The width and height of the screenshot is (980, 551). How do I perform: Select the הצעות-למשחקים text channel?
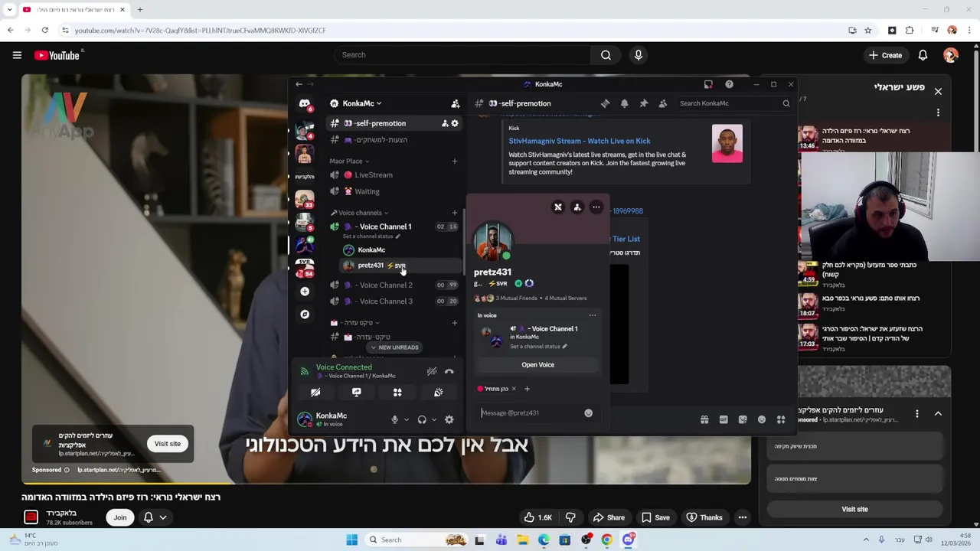[395, 140]
